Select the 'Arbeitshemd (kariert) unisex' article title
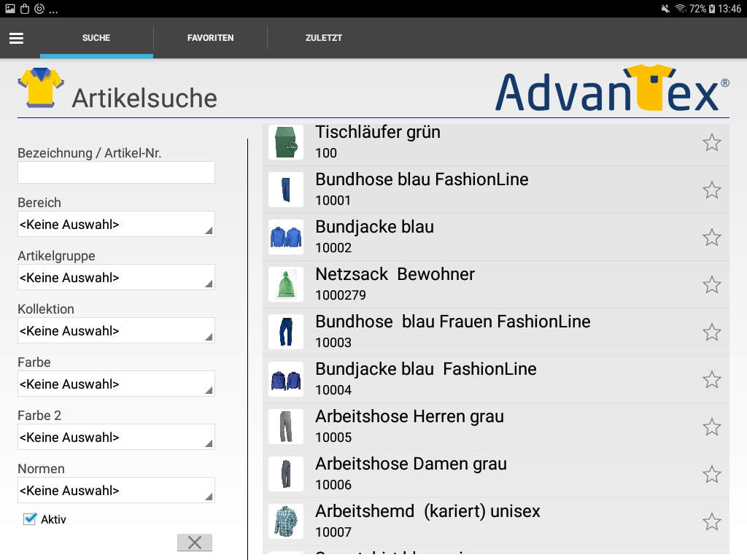747x560 pixels. [x=427, y=511]
